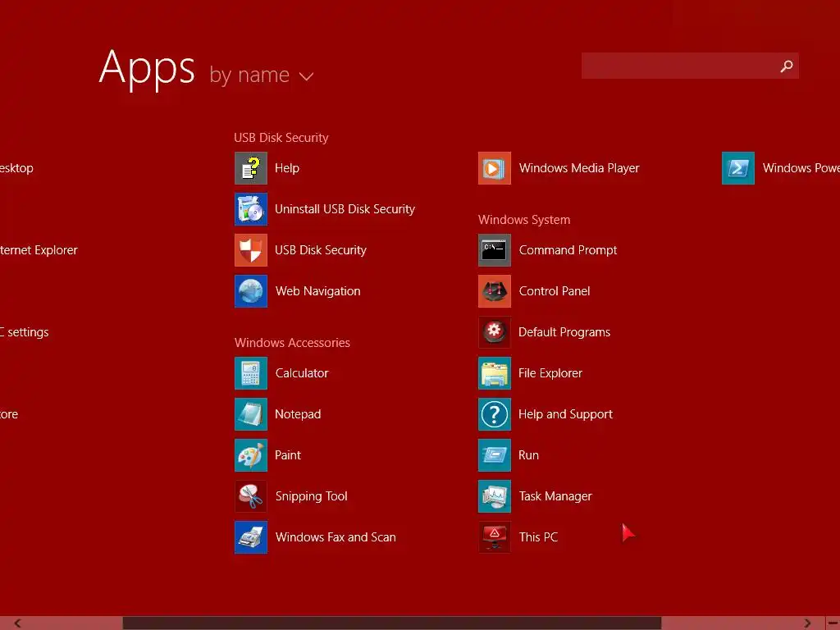
Task: Click the 'Task Manager' text label
Action: pos(555,496)
